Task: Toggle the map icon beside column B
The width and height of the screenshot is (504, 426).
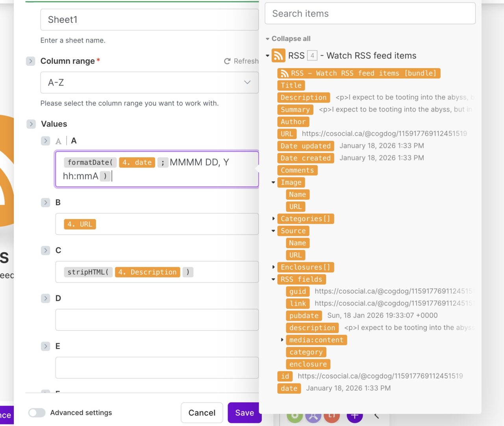Action: (x=46, y=203)
